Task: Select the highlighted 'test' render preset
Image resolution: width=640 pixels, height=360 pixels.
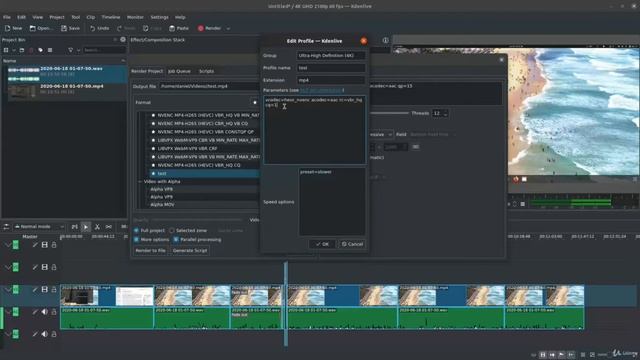Action: [x=204, y=173]
